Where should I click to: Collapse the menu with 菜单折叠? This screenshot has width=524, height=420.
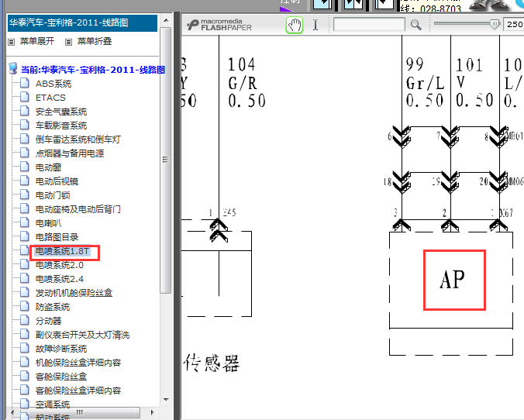[x=95, y=41]
